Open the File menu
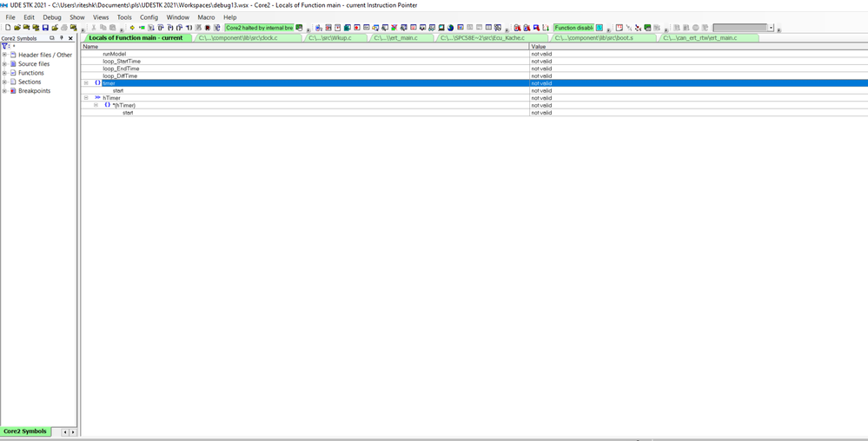Viewport: 868px width, 441px height. point(10,17)
